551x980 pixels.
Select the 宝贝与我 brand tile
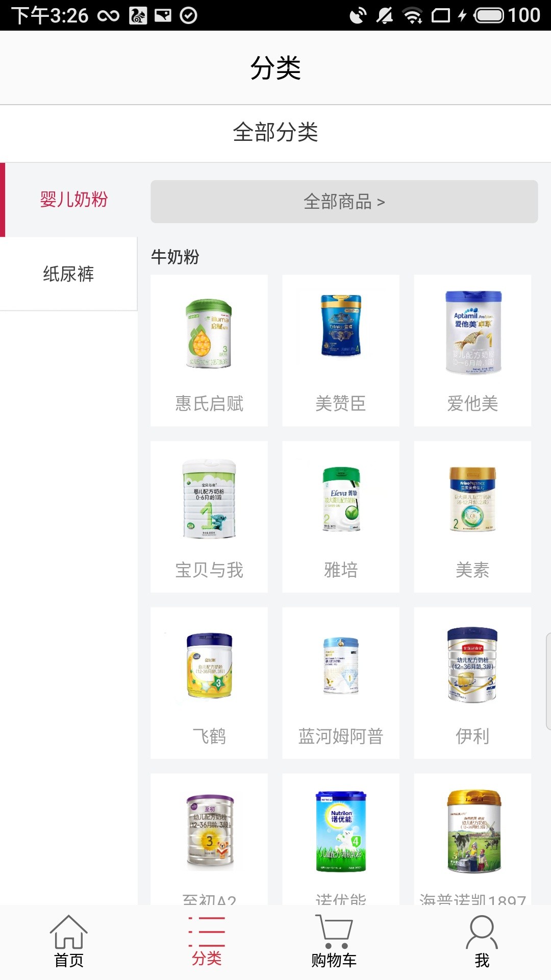[x=209, y=517]
